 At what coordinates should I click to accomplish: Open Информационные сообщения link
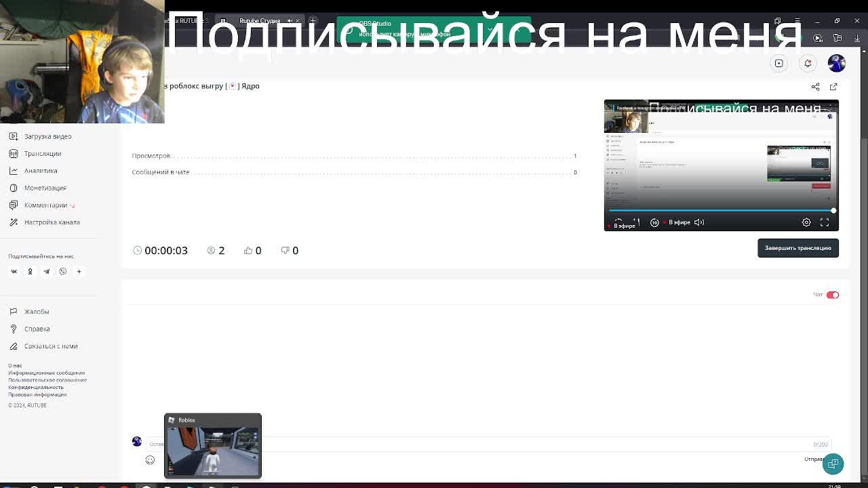click(x=47, y=373)
